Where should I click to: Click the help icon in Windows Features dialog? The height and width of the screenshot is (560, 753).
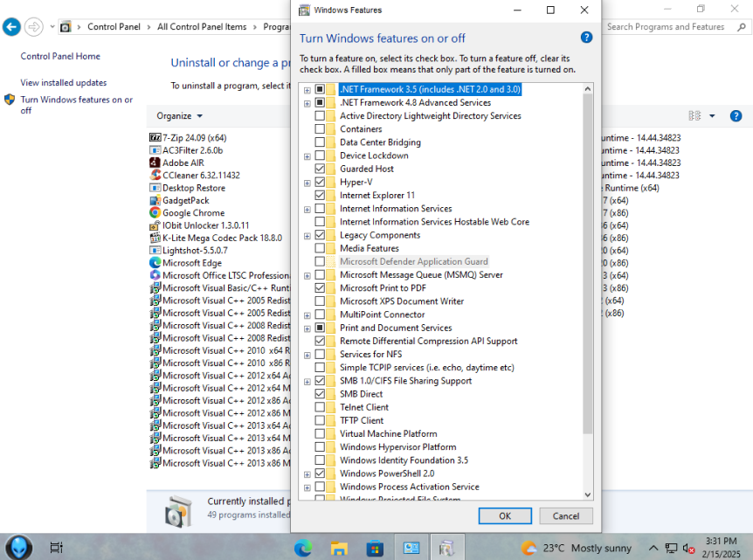tap(586, 38)
